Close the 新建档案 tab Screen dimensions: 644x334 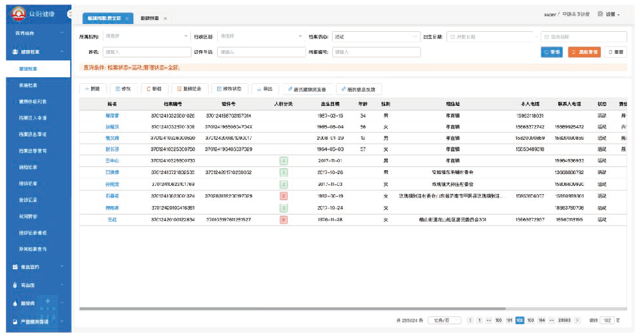[165, 18]
